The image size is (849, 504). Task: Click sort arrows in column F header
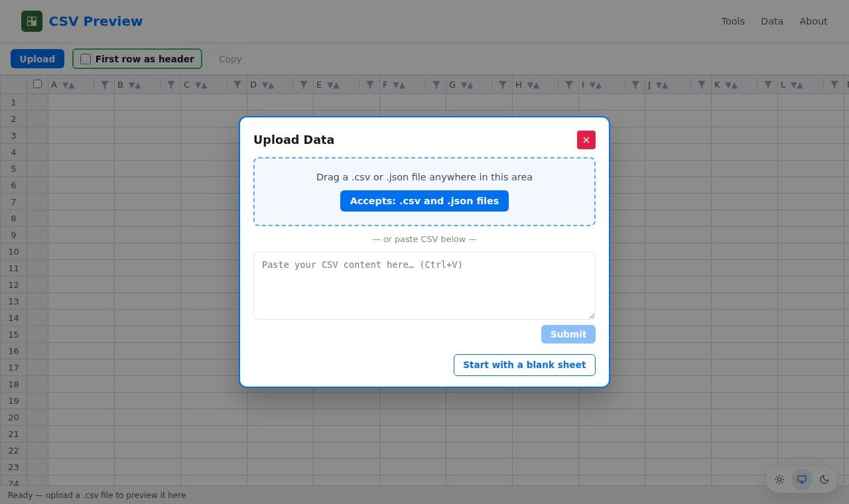[399, 85]
